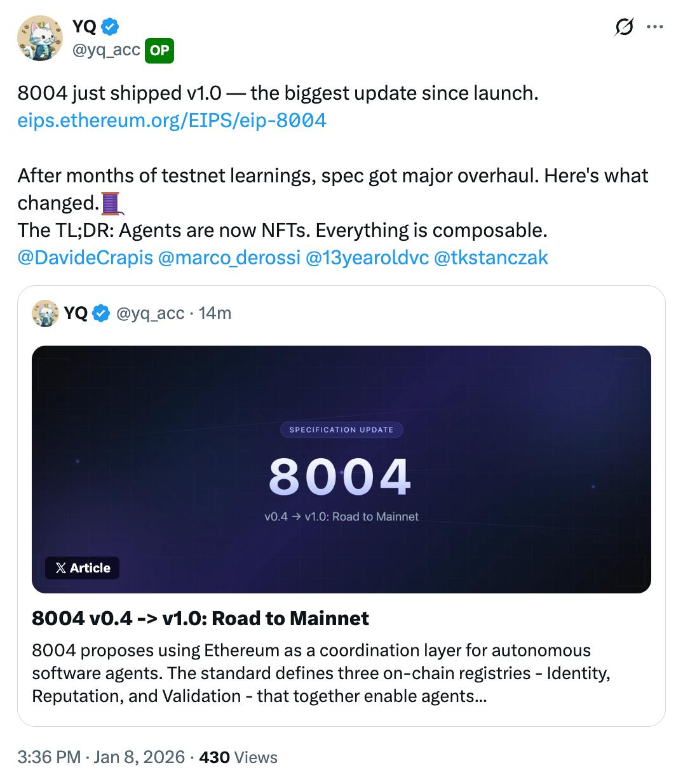Open article title "8004 v0.4 -> v1.0: Road to Mainnet"

click(x=200, y=618)
